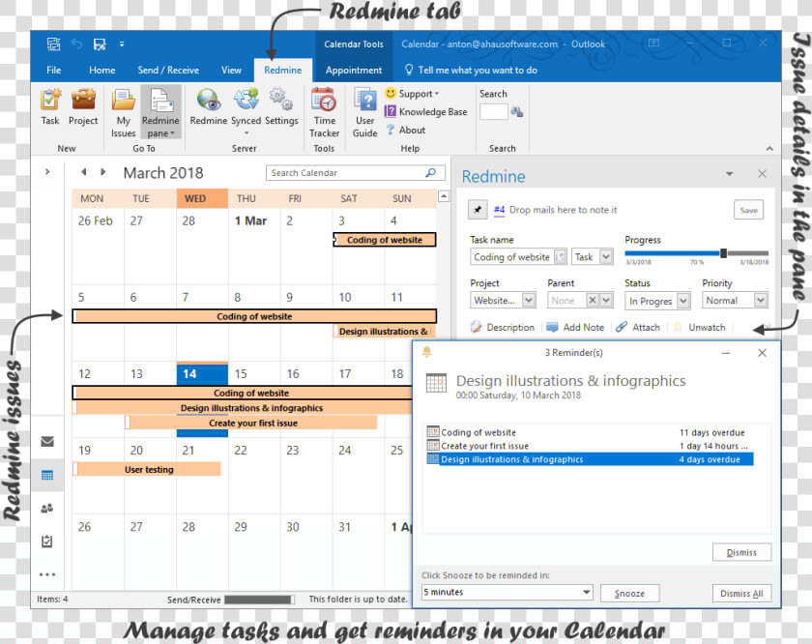Open the File tab
The width and height of the screenshot is (812, 644).
(54, 70)
